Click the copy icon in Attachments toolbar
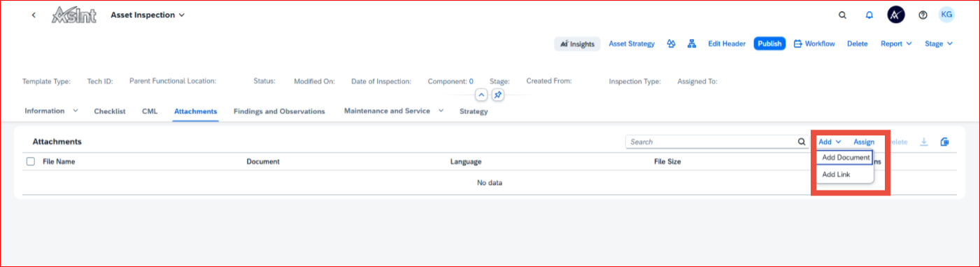Image resolution: width=980 pixels, height=267 pixels. pos(945,142)
